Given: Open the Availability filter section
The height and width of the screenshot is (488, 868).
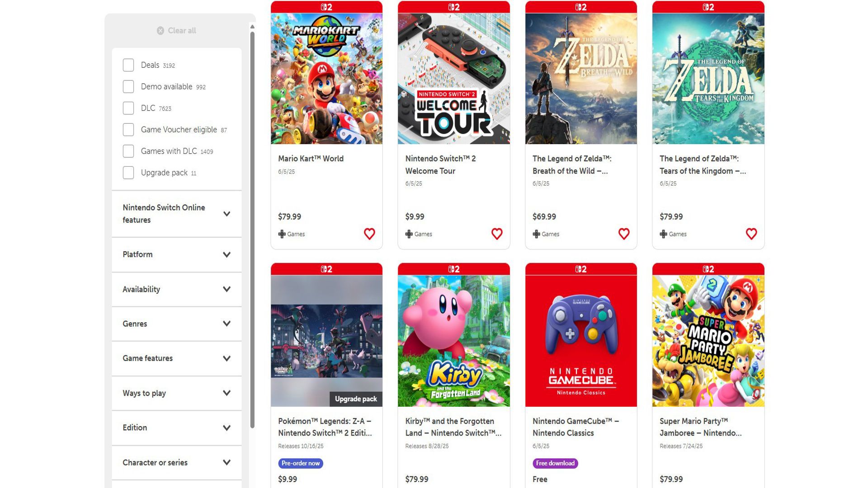Looking at the screenshot, I should point(177,289).
